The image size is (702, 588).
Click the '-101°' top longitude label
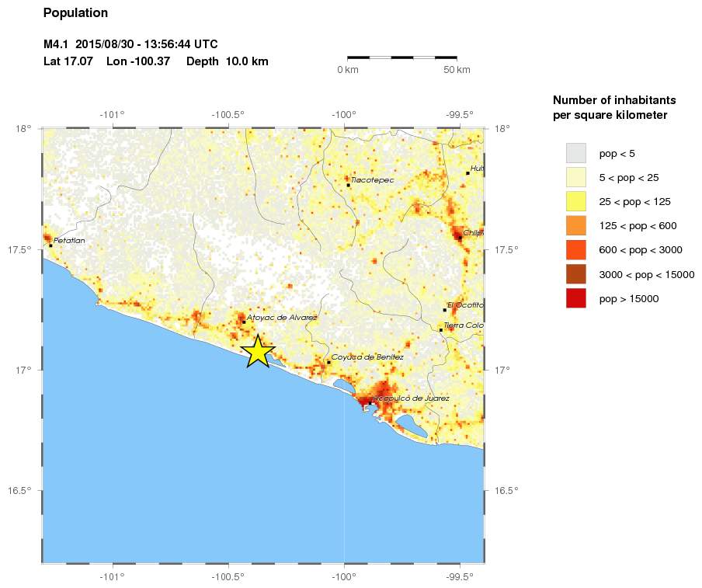point(112,115)
